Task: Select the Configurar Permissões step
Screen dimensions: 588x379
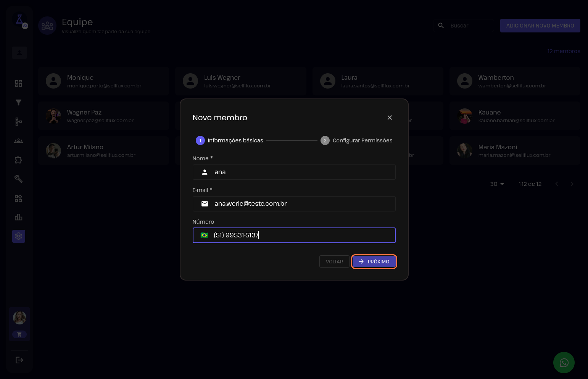Action: 356,140
